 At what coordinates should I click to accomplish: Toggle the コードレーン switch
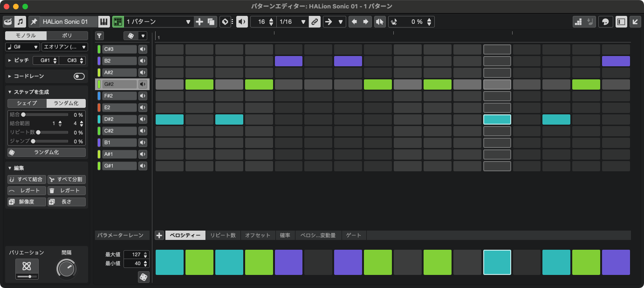click(79, 76)
